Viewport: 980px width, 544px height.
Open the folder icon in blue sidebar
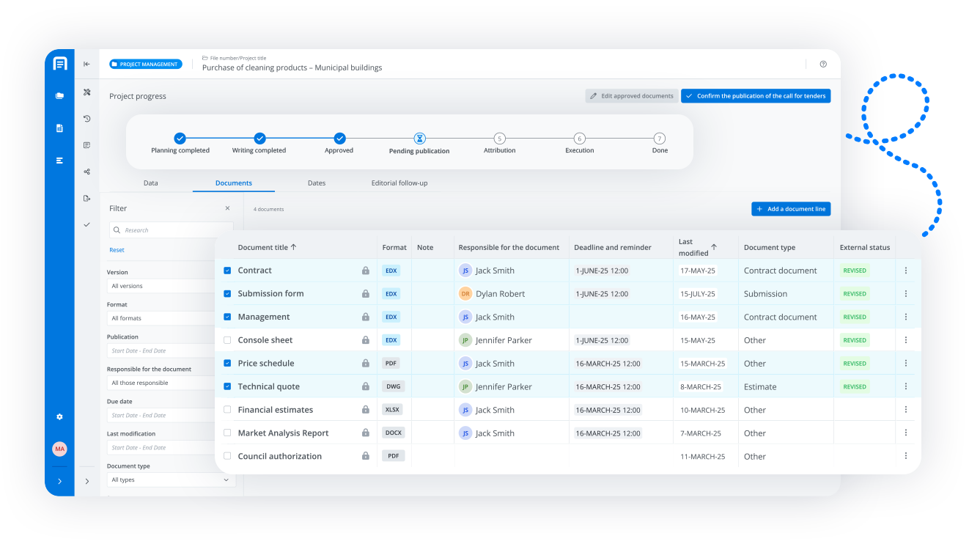point(59,95)
